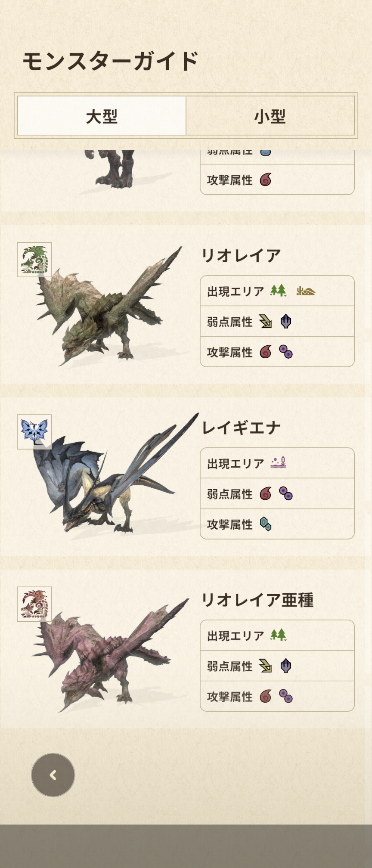Tap the forest area icon for リオレイア
This screenshot has width=372, height=868.
point(278,291)
